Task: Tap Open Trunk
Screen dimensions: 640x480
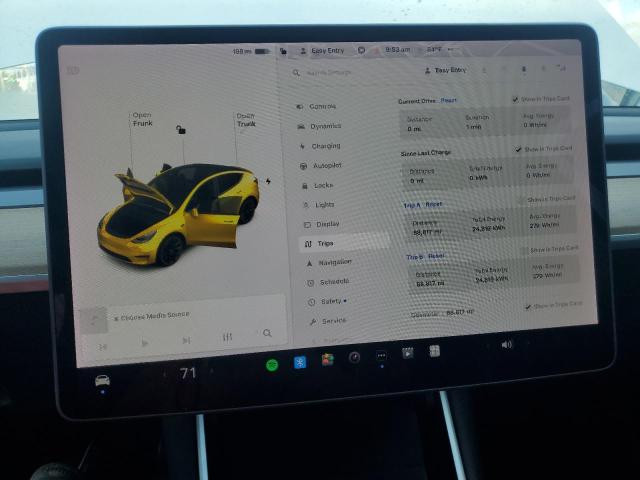Action: (x=246, y=120)
